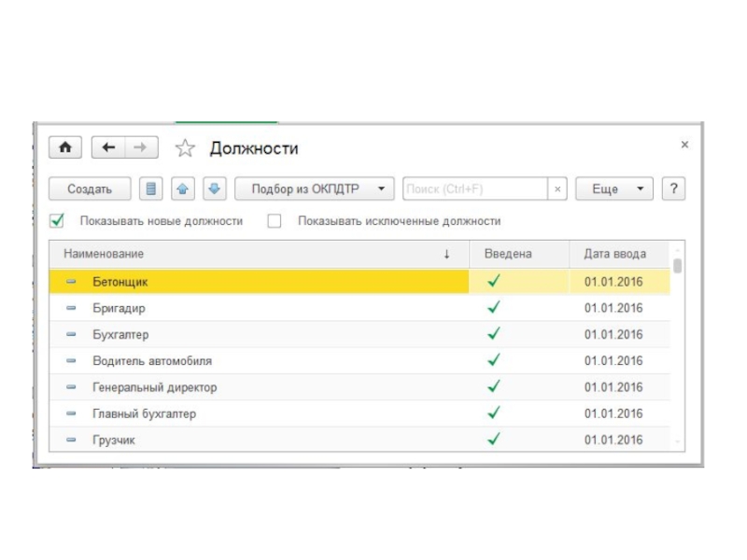Clear the search field with x
The image size is (747, 560).
tap(557, 189)
